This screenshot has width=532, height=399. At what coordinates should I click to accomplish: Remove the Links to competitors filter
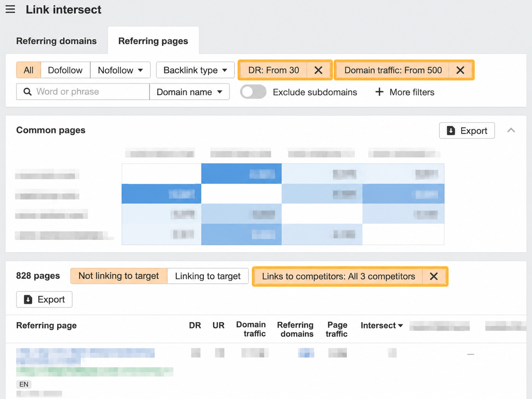(434, 276)
